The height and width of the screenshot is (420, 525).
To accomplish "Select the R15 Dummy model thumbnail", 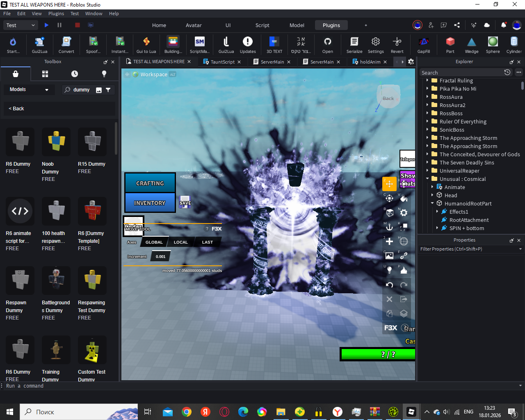I will pyautogui.click(x=92, y=142).
